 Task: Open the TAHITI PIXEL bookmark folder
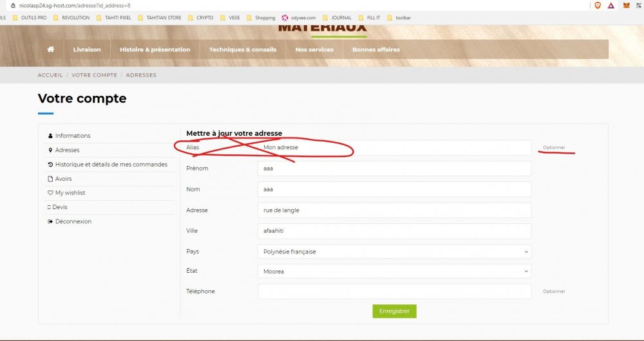(114, 17)
